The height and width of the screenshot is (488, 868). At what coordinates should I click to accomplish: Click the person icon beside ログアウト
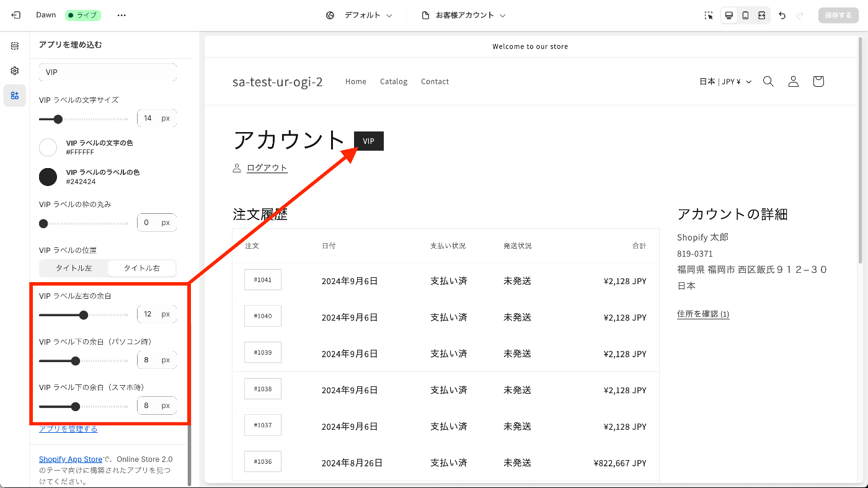pyautogui.click(x=237, y=168)
